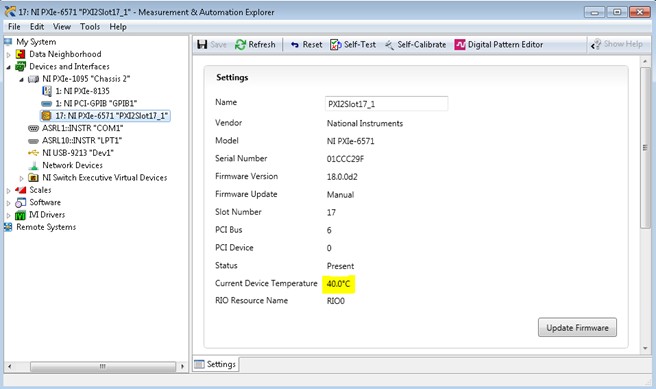This screenshot has width=656, height=389.
Task: Click the temperature value 40.0°C
Action: [338, 284]
